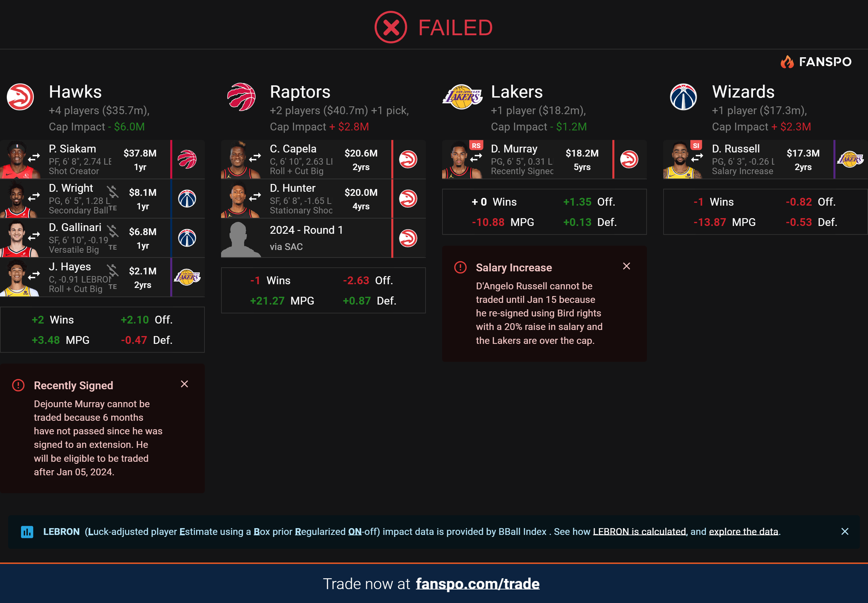Dismiss the Salary Increase warning

(x=627, y=266)
